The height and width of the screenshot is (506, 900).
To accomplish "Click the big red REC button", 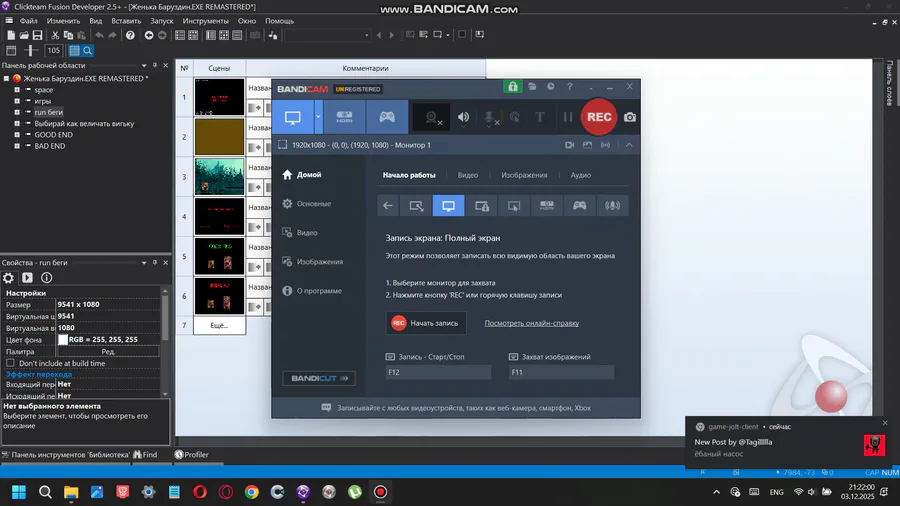I will pos(599,117).
